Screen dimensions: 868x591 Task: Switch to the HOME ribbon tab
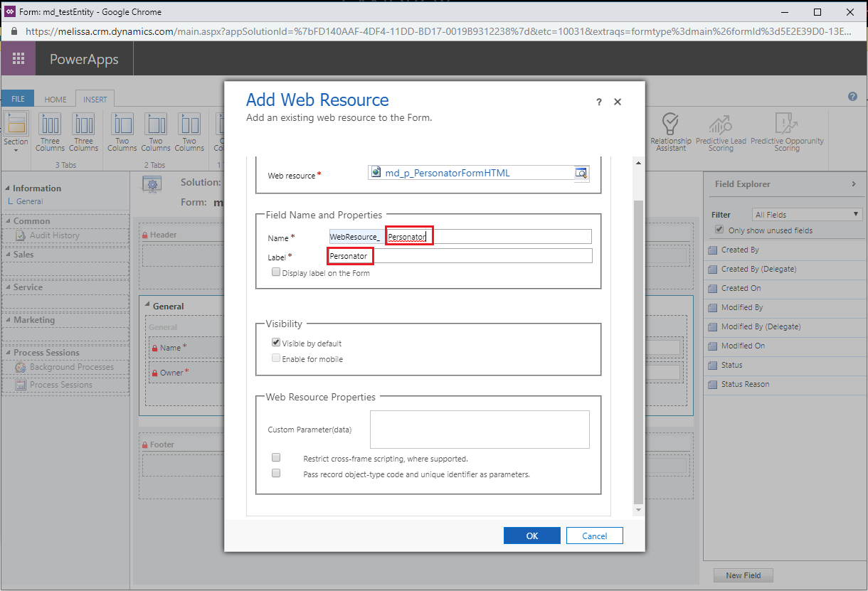tap(55, 100)
